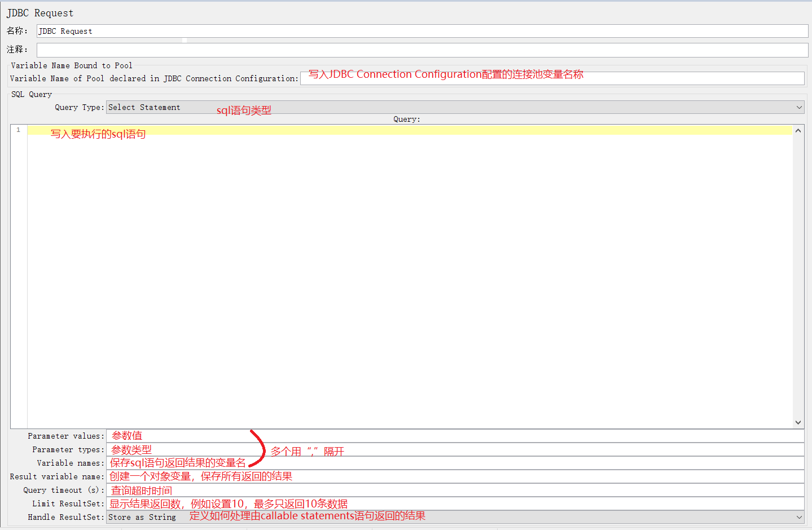812x530 pixels.
Task: Click the Query Type dropdown arrow
Action: tap(799, 107)
